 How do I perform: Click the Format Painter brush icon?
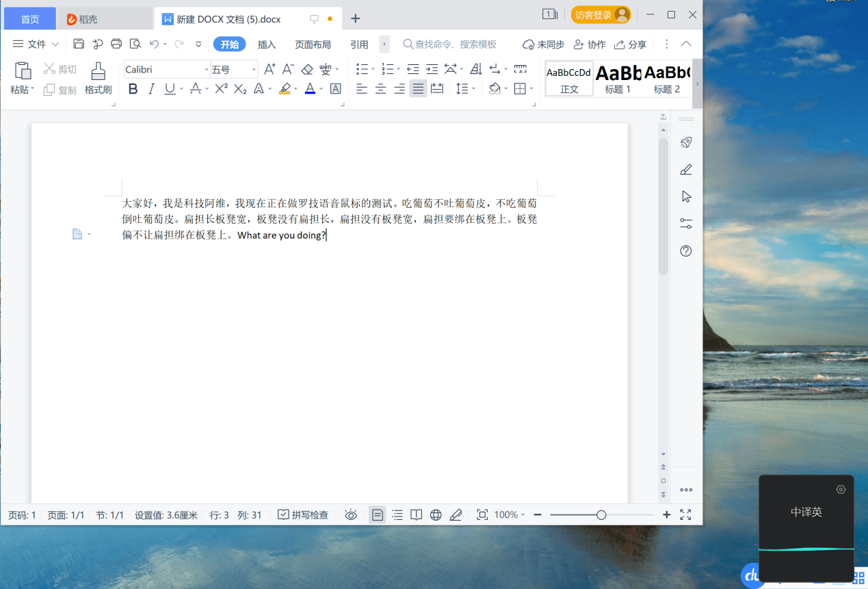click(98, 71)
